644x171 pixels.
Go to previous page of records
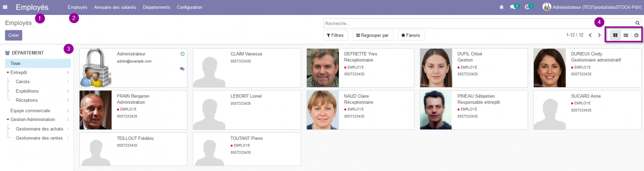[590, 35]
